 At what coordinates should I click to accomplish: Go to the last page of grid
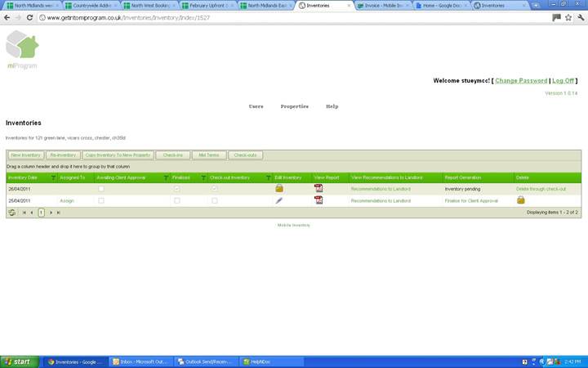tap(59, 213)
